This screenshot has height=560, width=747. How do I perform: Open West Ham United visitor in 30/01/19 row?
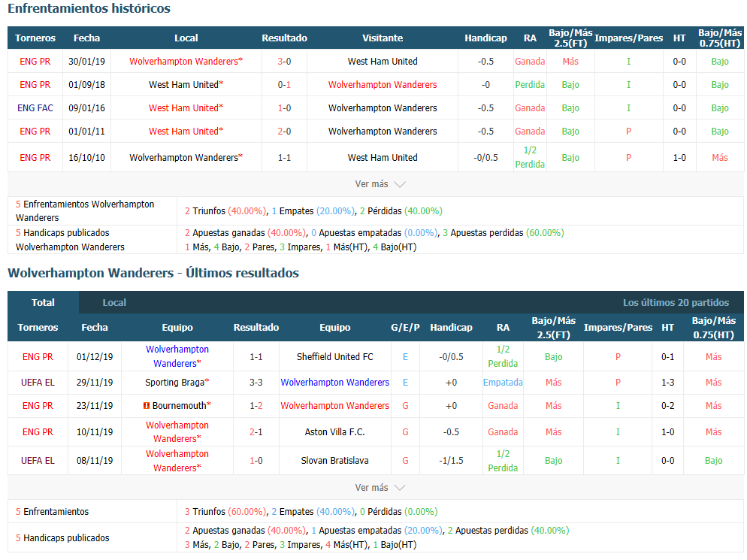click(x=383, y=61)
